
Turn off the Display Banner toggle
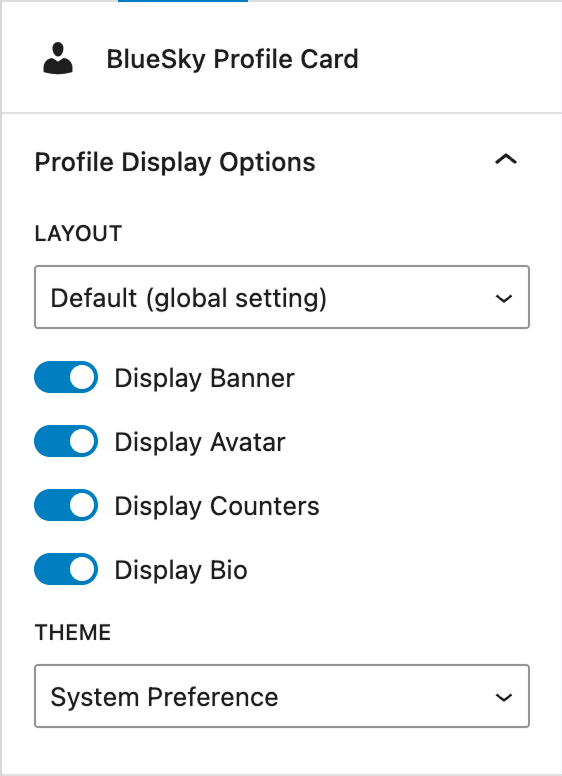pos(66,377)
